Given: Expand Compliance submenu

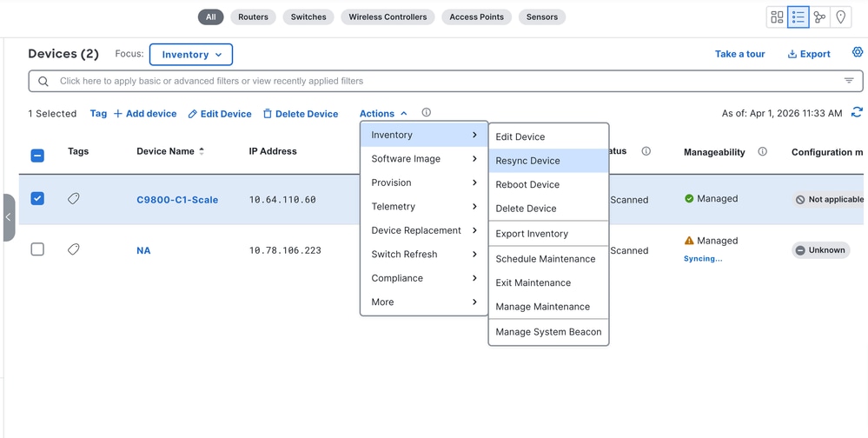Looking at the screenshot, I should click(424, 278).
